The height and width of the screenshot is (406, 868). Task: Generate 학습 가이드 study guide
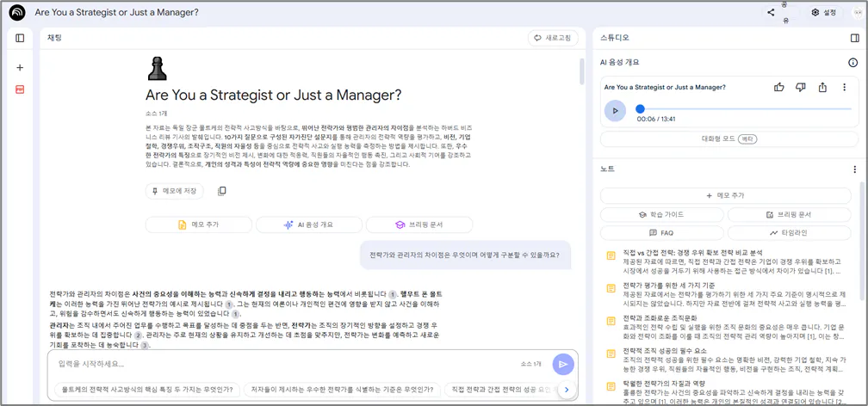662,215
